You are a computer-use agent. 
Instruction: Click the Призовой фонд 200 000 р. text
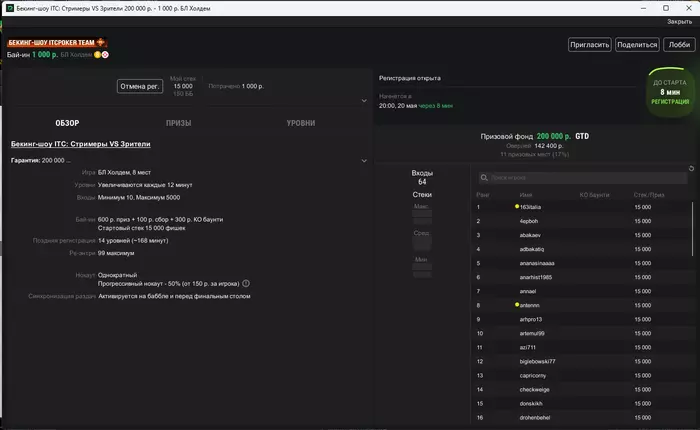click(525, 136)
